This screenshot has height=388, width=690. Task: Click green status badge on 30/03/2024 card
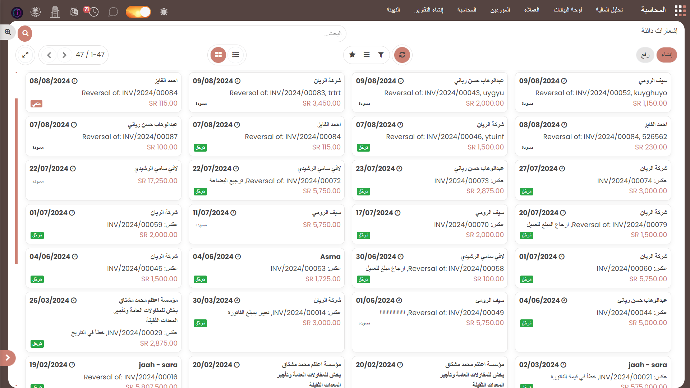point(200,323)
